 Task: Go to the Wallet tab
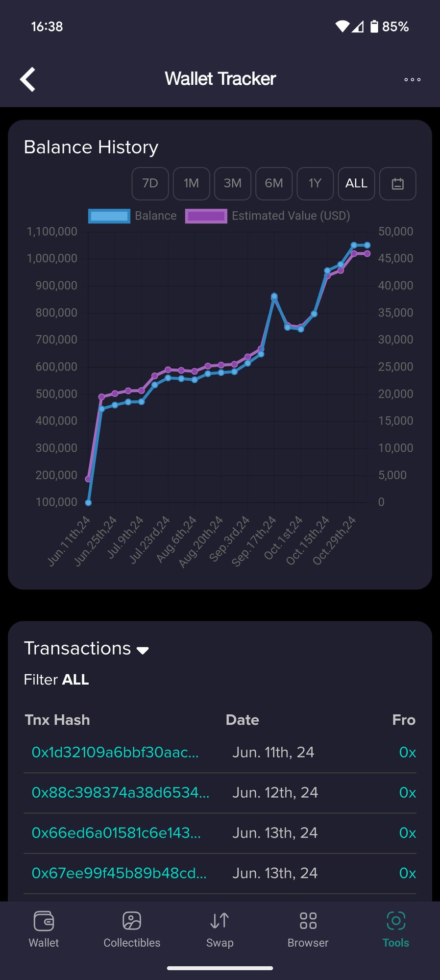click(44, 930)
